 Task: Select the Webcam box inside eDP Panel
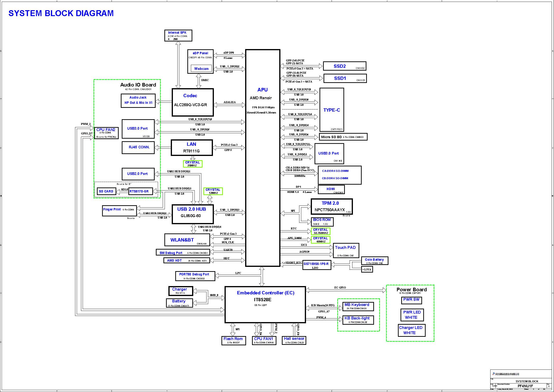[x=201, y=69]
